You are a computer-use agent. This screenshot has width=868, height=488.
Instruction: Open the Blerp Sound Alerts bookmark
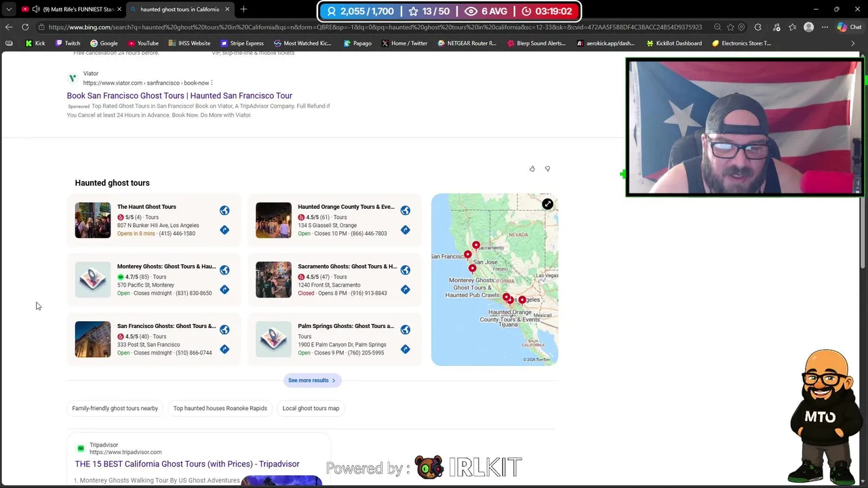coord(536,43)
